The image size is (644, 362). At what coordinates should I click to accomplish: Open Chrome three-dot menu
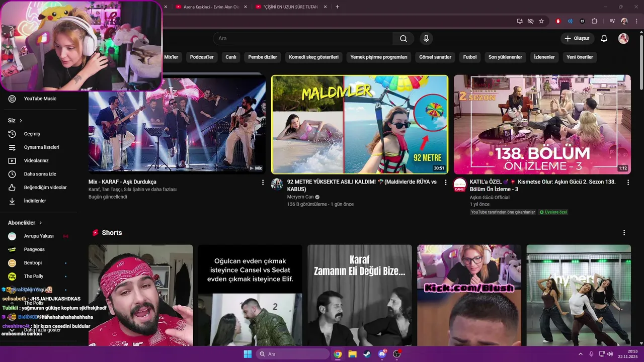pyautogui.click(x=635, y=21)
